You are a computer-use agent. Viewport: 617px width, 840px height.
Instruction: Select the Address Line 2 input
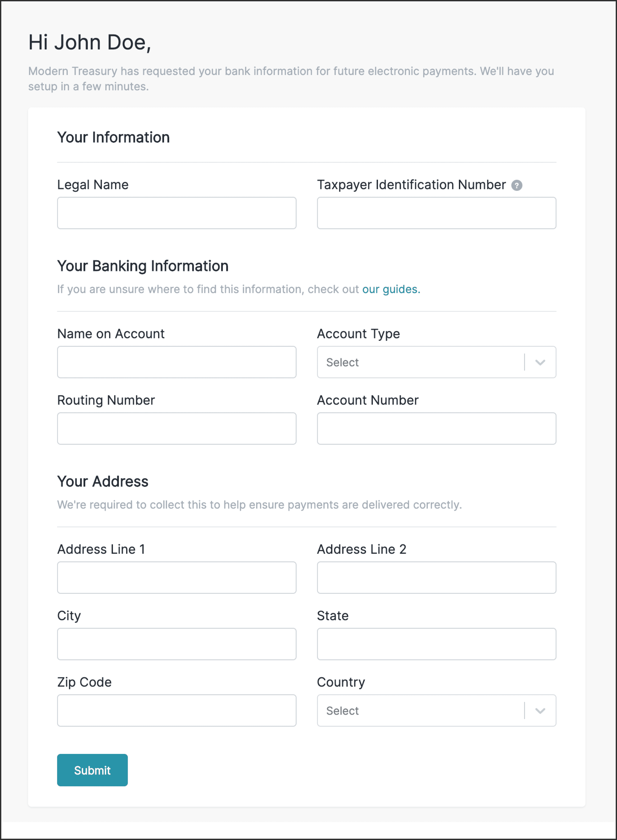pos(436,578)
